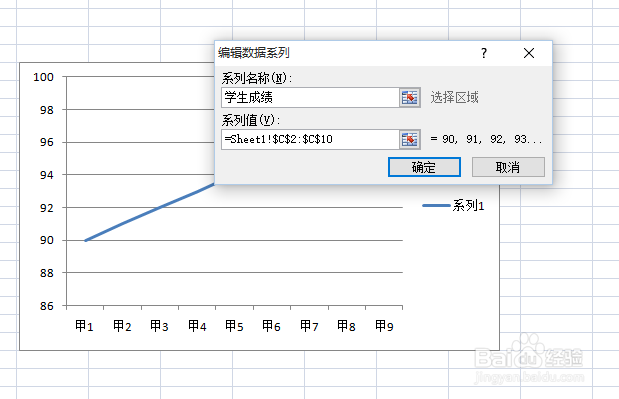619x399 pixels.
Task: Click the 系列值(V) label
Action: (x=251, y=120)
